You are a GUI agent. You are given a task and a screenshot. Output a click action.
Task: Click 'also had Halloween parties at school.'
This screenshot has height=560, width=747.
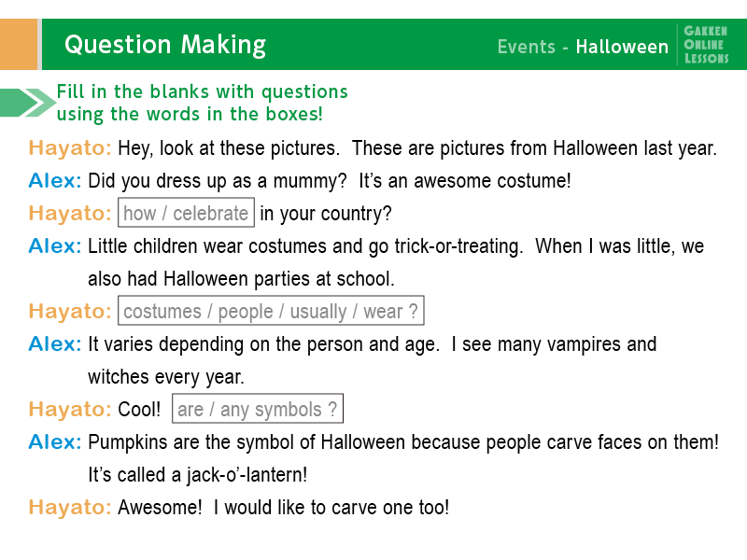point(241,278)
